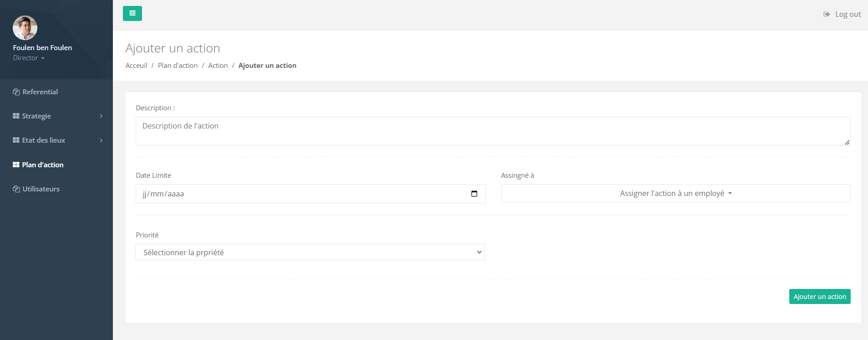Viewport: 868px width, 340px height.
Task: Click the Utilisateurs sidebar icon
Action: (16, 189)
